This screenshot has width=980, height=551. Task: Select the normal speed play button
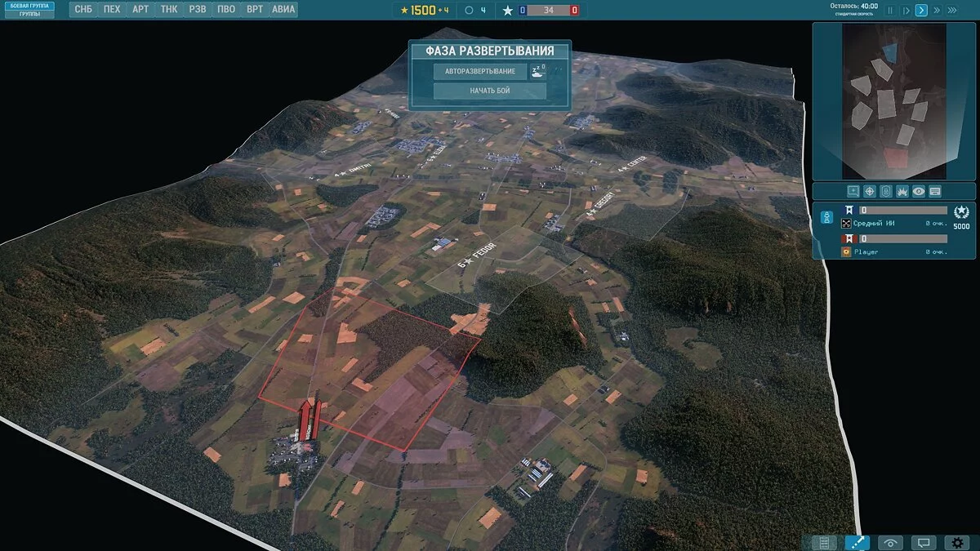[x=921, y=11]
